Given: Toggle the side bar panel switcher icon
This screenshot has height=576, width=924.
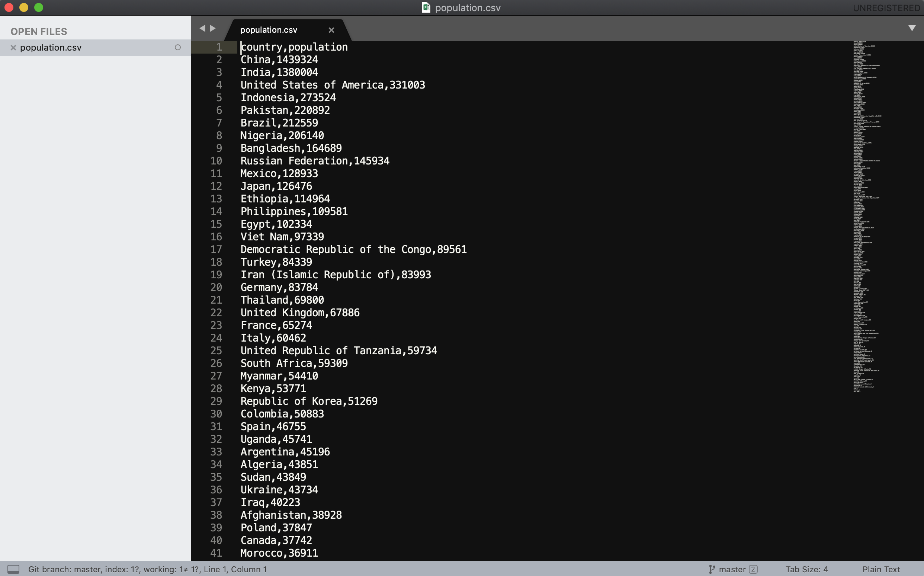Looking at the screenshot, I should [x=13, y=569].
